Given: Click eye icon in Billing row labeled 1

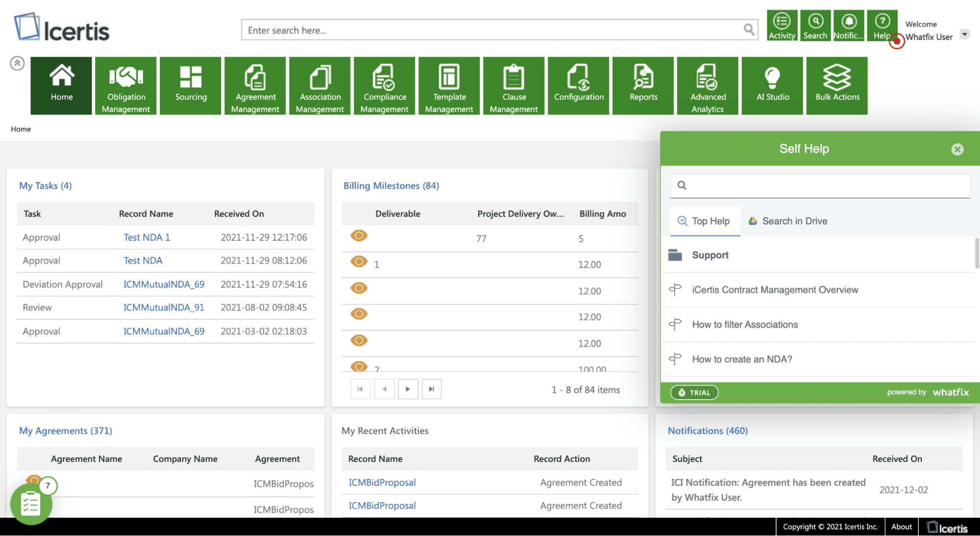Looking at the screenshot, I should point(359,262).
